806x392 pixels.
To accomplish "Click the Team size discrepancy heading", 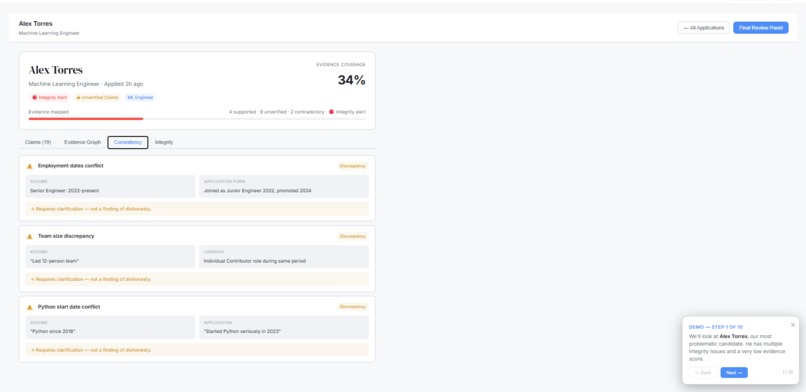I will 66,236.
